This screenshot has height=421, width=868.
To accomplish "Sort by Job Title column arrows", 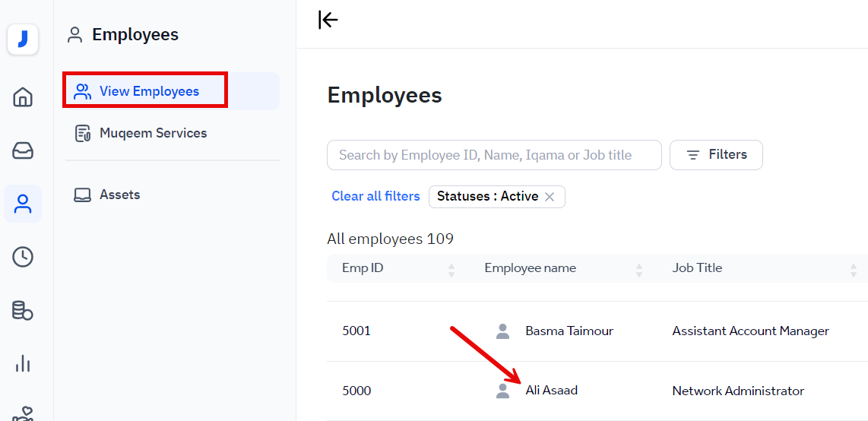I will tap(853, 269).
